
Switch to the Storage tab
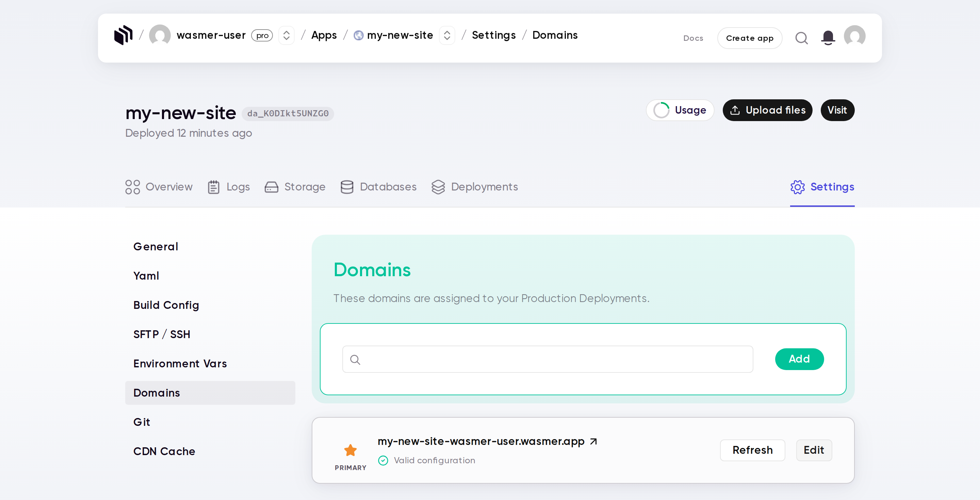pyautogui.click(x=295, y=187)
